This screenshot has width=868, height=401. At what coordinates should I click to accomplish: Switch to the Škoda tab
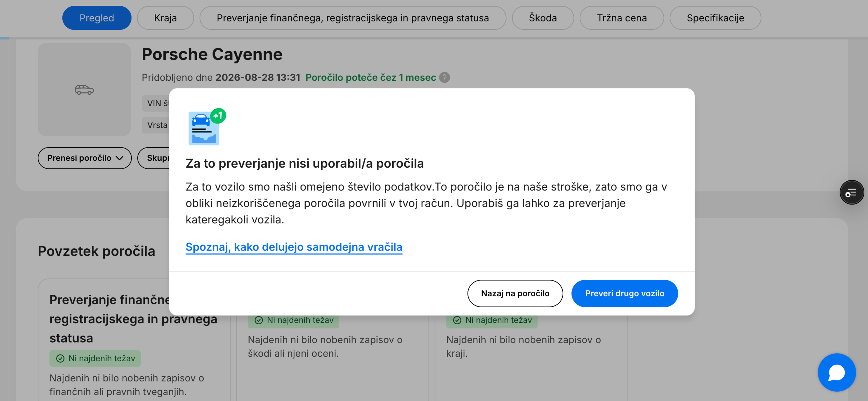click(x=543, y=18)
